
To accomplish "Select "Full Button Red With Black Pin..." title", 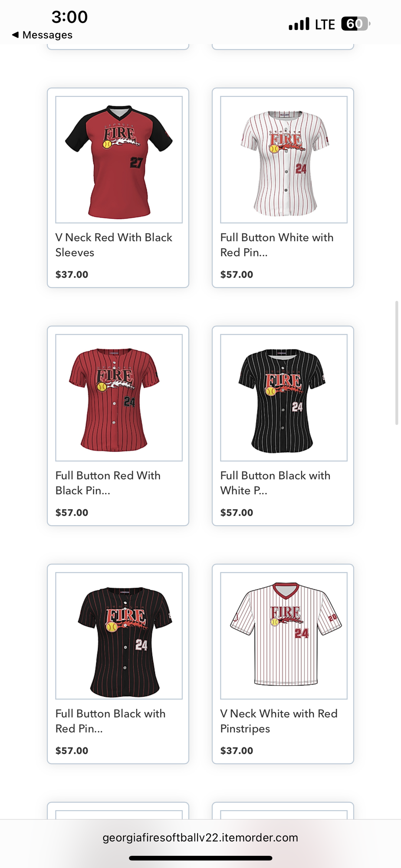I will (108, 483).
